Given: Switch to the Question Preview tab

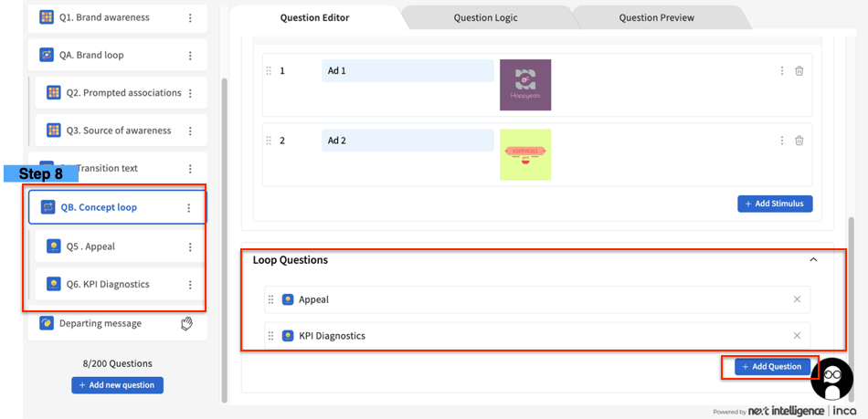Looking at the screenshot, I should coord(656,17).
